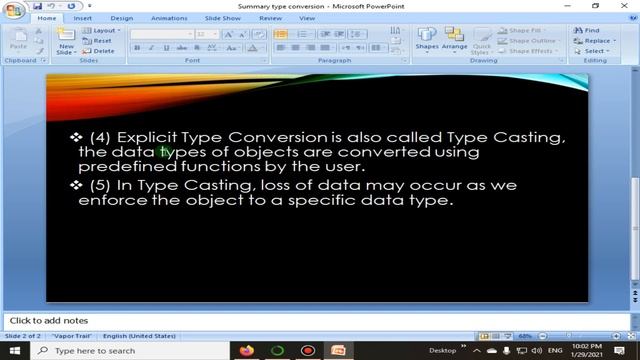Toggle Underline formatting
This screenshot has width=640, height=360.
[166, 48]
